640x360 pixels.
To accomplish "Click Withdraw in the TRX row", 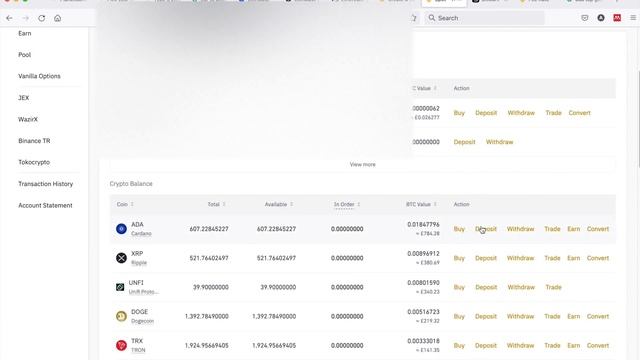I will (520, 345).
